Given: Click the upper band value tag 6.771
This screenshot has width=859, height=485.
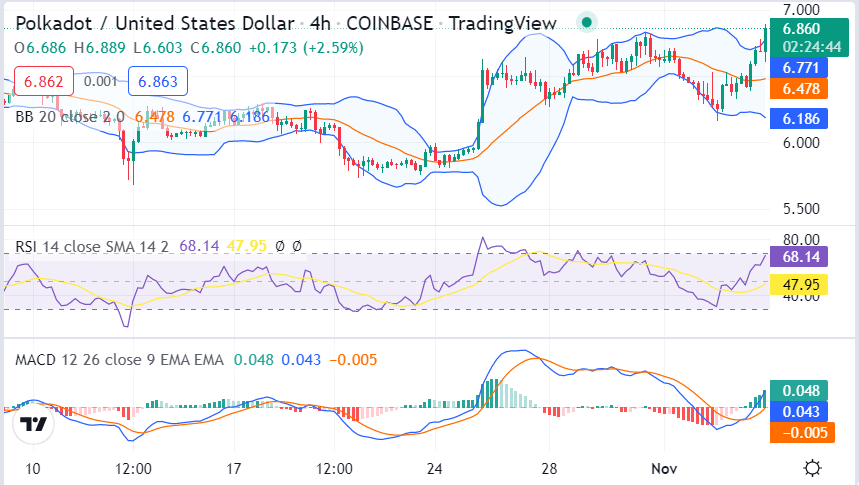Looking at the screenshot, I should coord(799,68).
